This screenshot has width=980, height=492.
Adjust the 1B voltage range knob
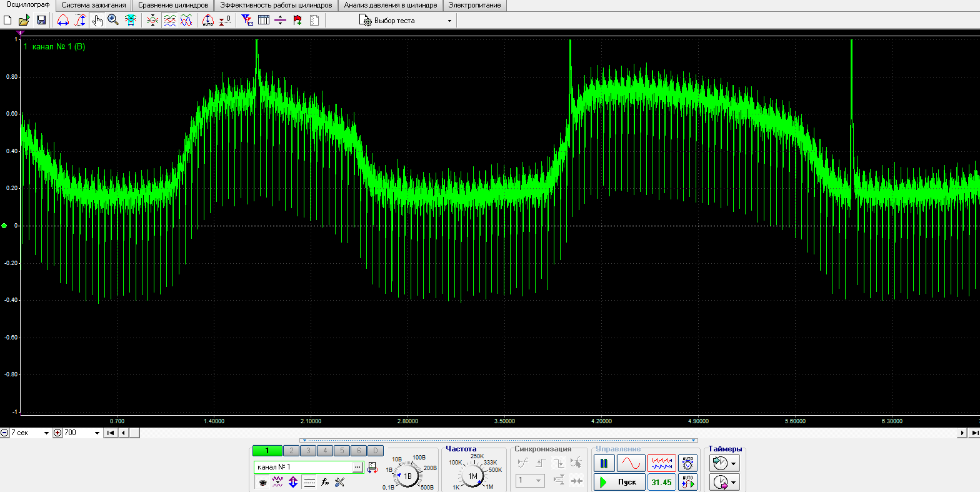coord(407,476)
